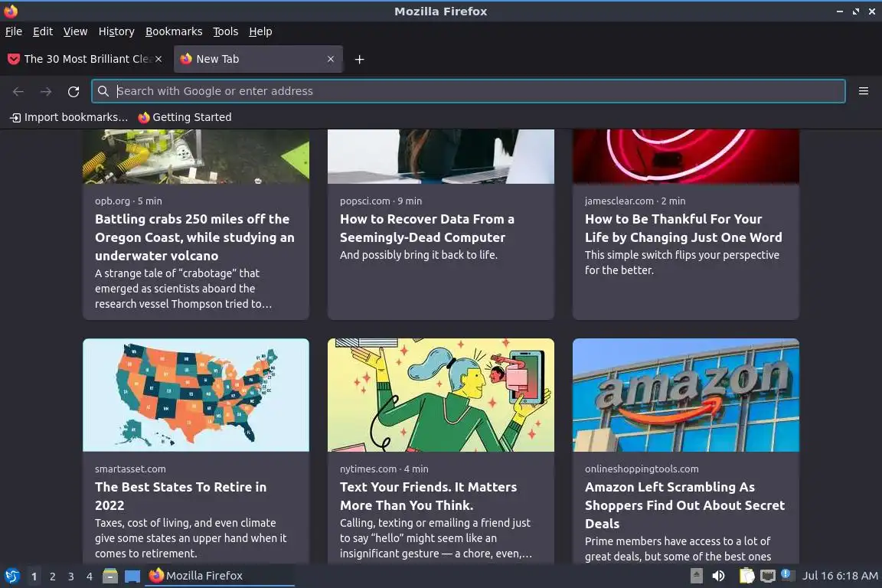This screenshot has height=588, width=882.
Task: Click the Jul 16 6:18 AM clock
Action: click(840, 576)
